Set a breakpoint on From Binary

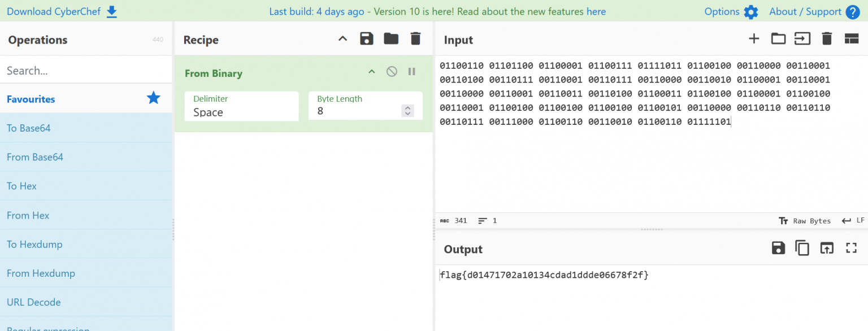click(x=411, y=72)
